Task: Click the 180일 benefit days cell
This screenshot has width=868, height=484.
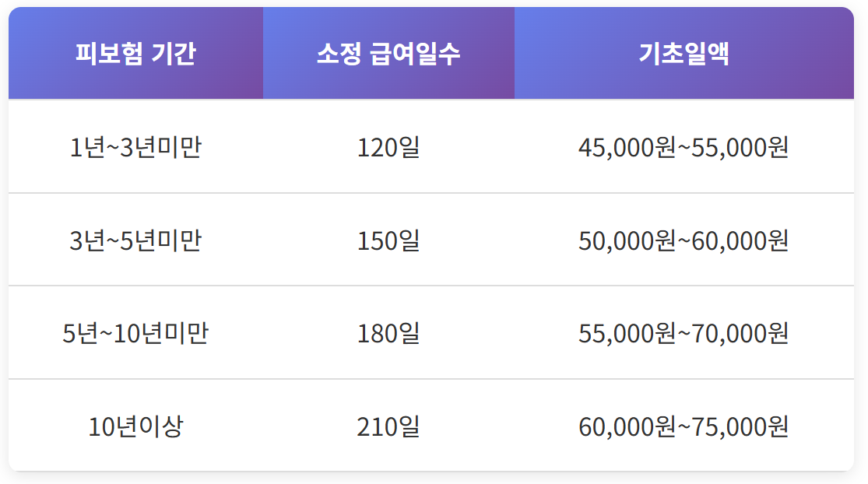Action: pos(388,333)
